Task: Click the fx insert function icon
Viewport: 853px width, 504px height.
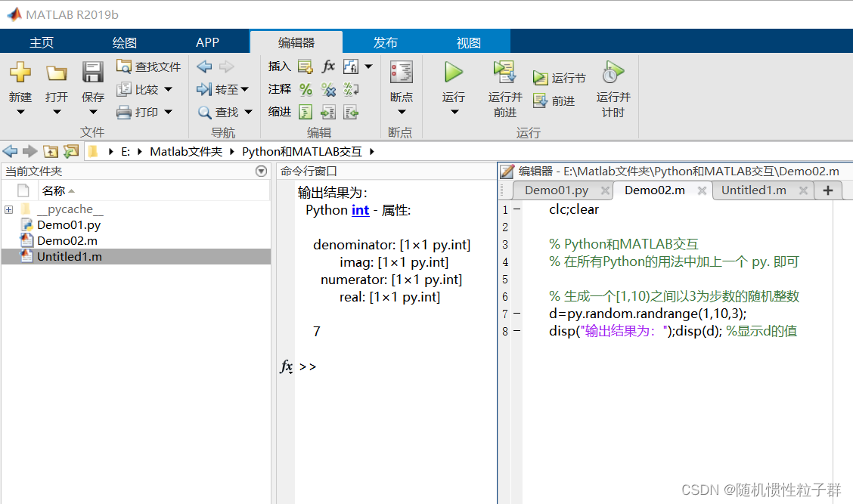Action: click(x=328, y=66)
